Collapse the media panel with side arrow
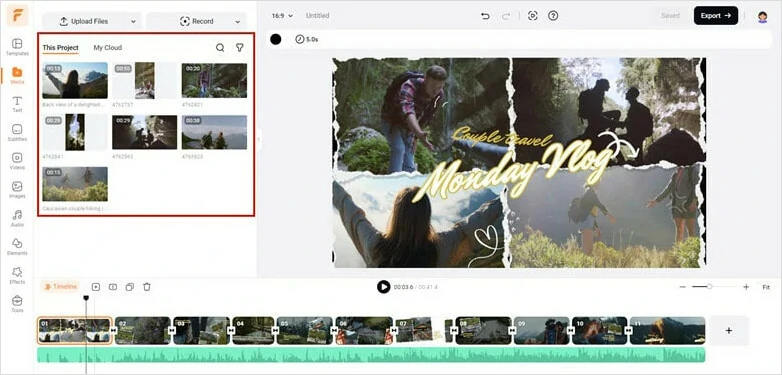Viewport: 782px width, 375px height. tap(258, 140)
